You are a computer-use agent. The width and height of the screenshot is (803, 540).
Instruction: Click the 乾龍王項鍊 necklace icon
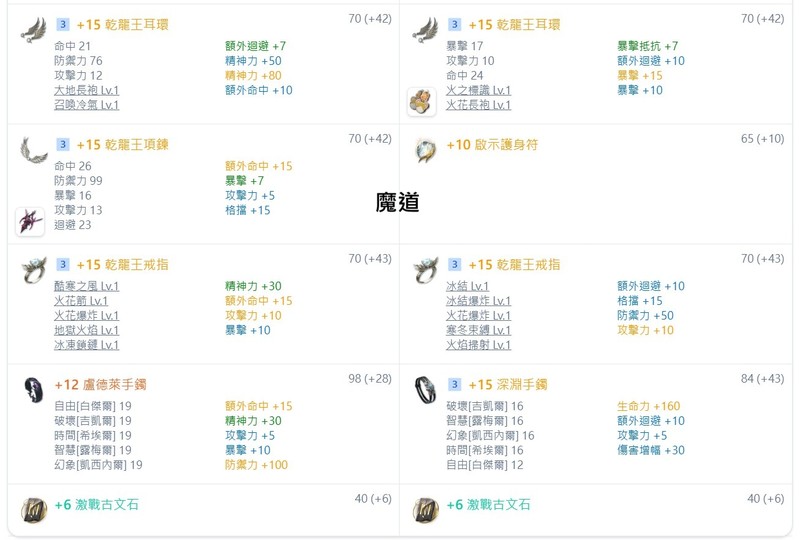(33, 149)
